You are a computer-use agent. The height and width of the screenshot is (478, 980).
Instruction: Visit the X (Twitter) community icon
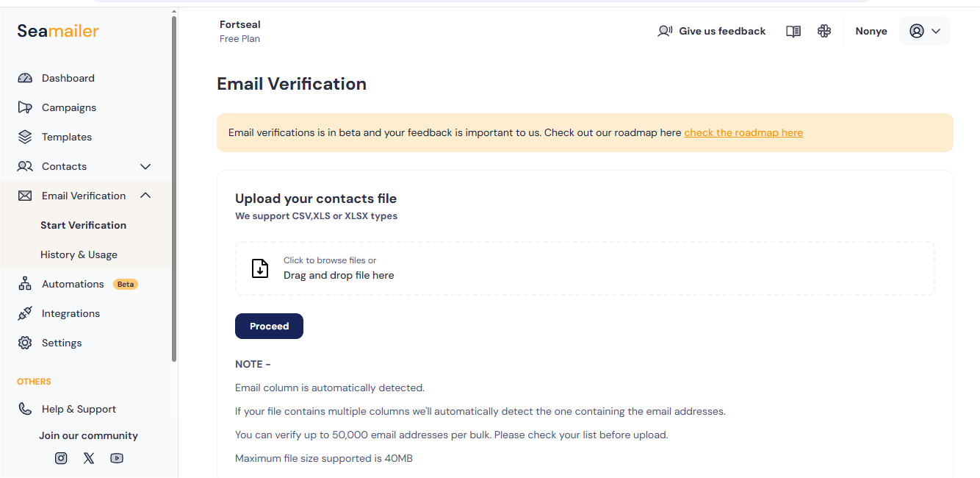click(x=89, y=458)
